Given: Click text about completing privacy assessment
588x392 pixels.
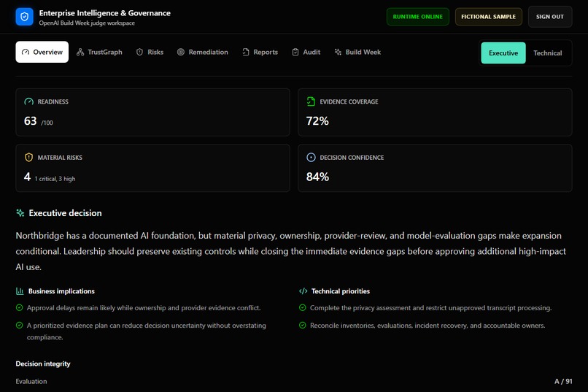Looking at the screenshot, I should click(430, 308).
